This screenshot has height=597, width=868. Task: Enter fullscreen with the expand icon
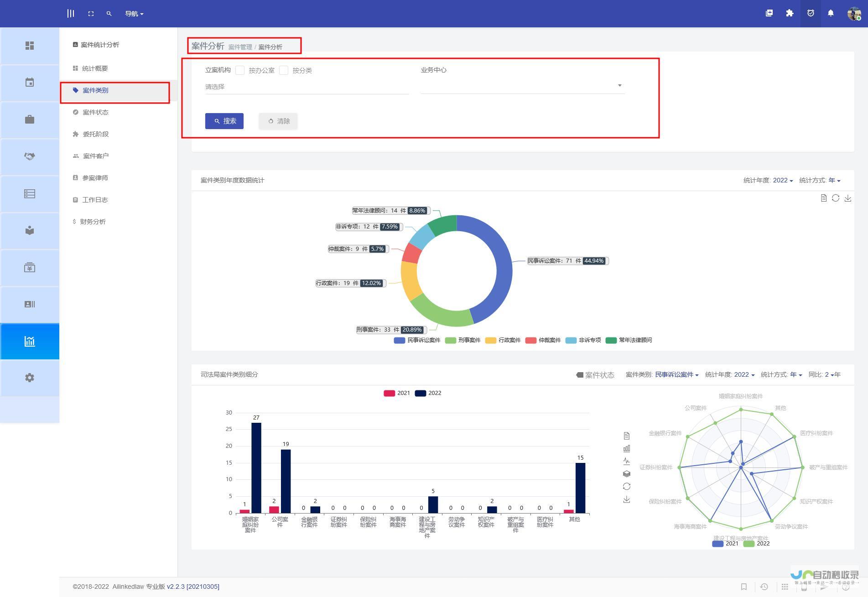[91, 14]
